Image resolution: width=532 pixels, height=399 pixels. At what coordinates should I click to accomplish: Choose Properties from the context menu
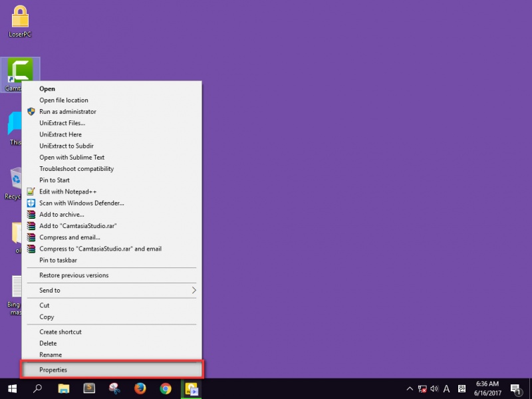click(111, 370)
